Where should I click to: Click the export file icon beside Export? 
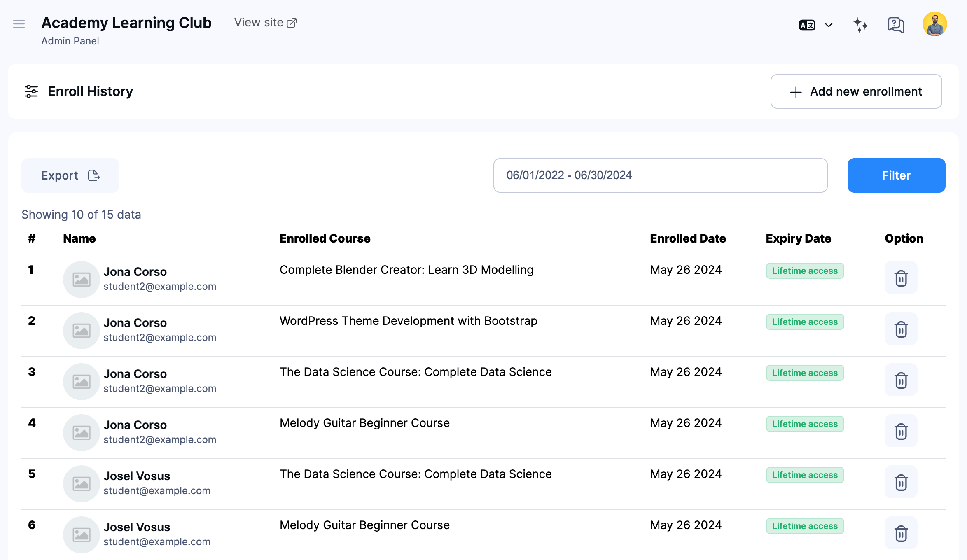tap(93, 175)
